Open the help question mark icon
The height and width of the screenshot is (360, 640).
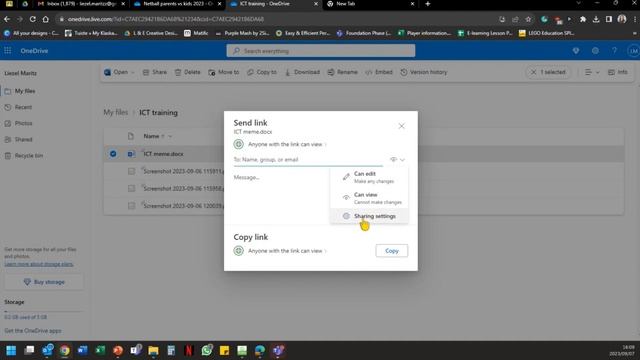[614, 51]
